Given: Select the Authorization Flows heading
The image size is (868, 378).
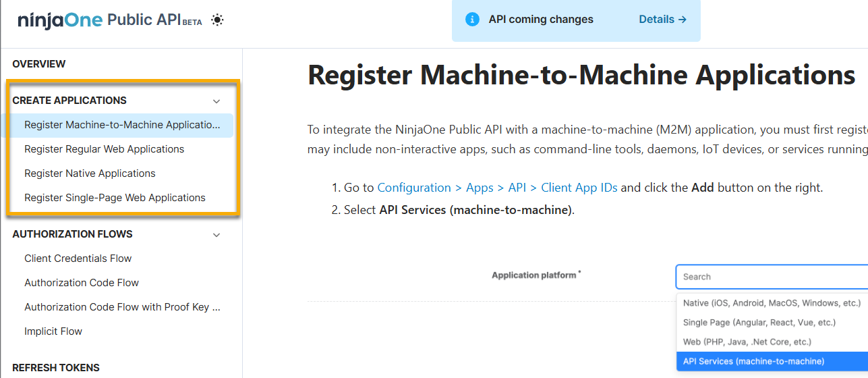Looking at the screenshot, I should pos(72,234).
